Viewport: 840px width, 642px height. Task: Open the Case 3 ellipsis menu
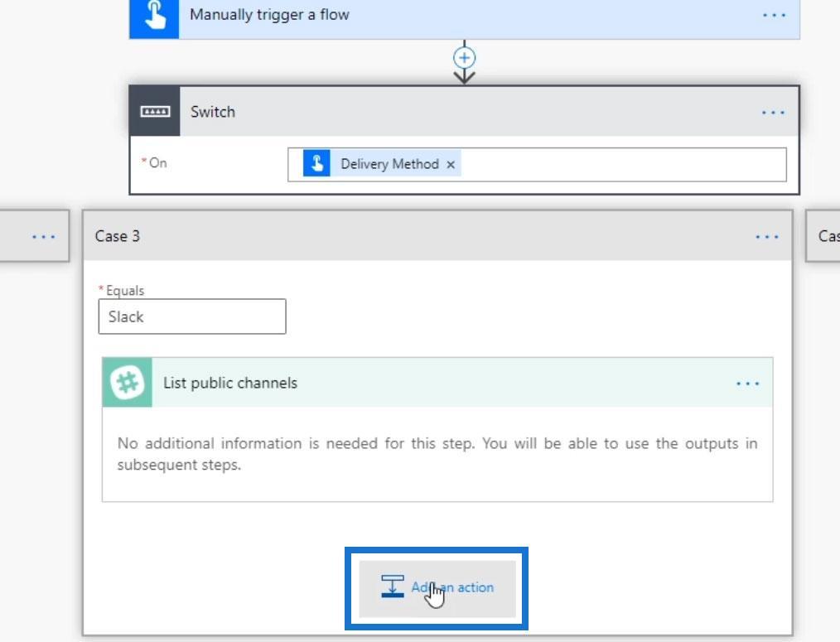point(766,236)
